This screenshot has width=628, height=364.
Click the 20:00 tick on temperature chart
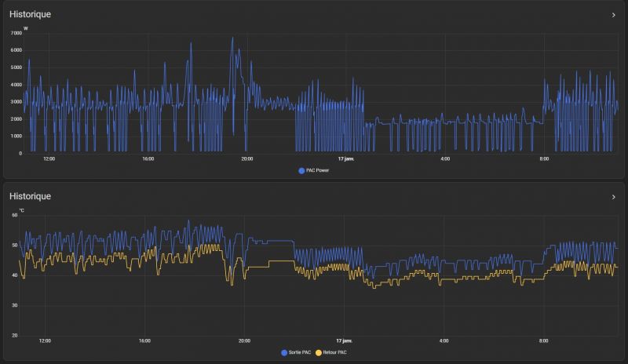(244, 341)
